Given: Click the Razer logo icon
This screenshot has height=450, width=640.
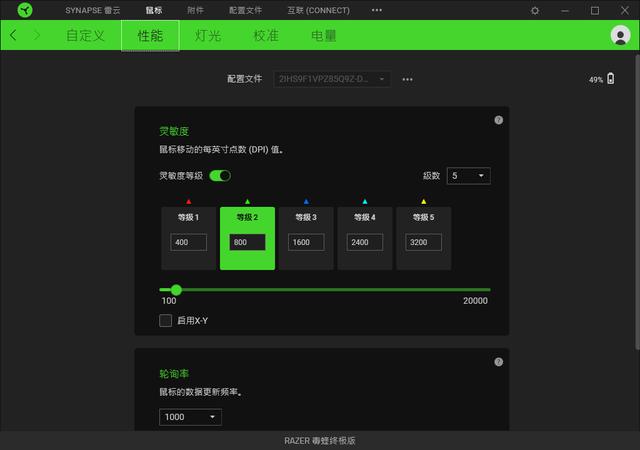Looking at the screenshot, I should tap(25, 10).
